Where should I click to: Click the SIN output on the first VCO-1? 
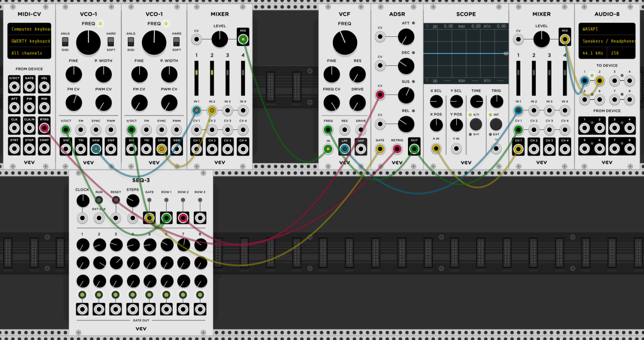[x=65, y=147]
